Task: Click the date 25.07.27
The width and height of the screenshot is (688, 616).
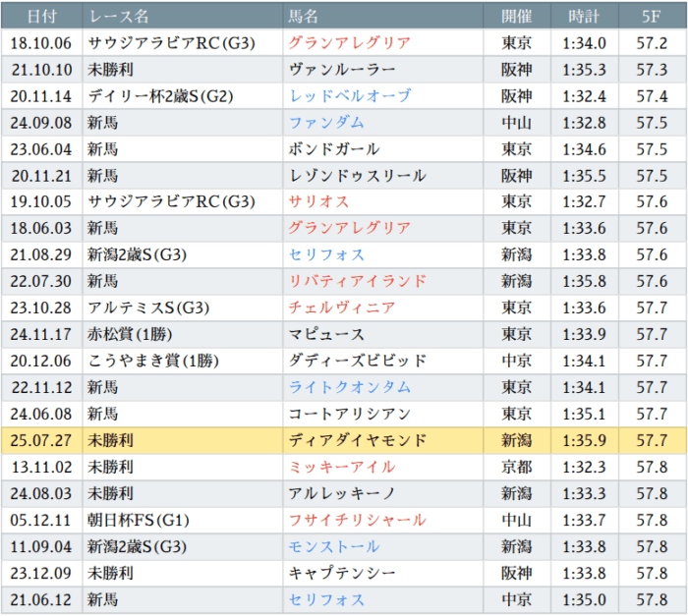Action: click(x=41, y=440)
